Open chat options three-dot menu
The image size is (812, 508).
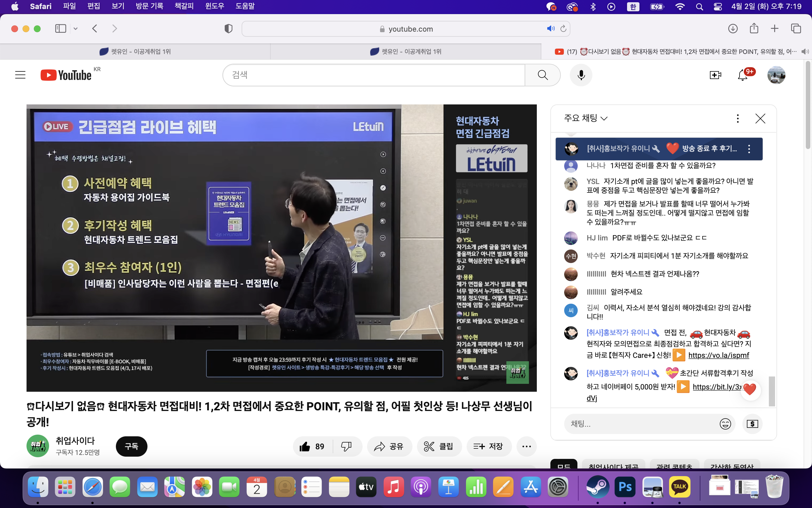(738, 118)
